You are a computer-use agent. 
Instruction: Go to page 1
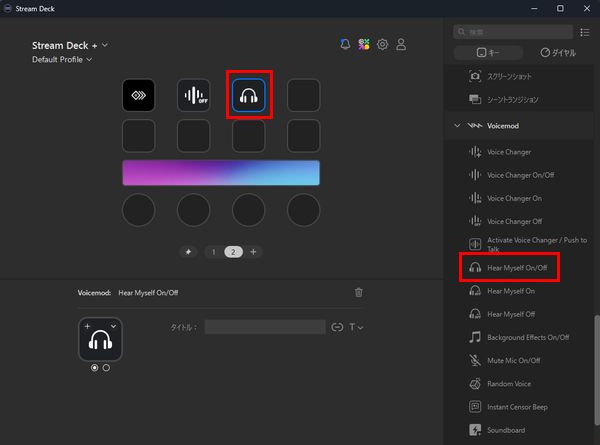(x=214, y=252)
